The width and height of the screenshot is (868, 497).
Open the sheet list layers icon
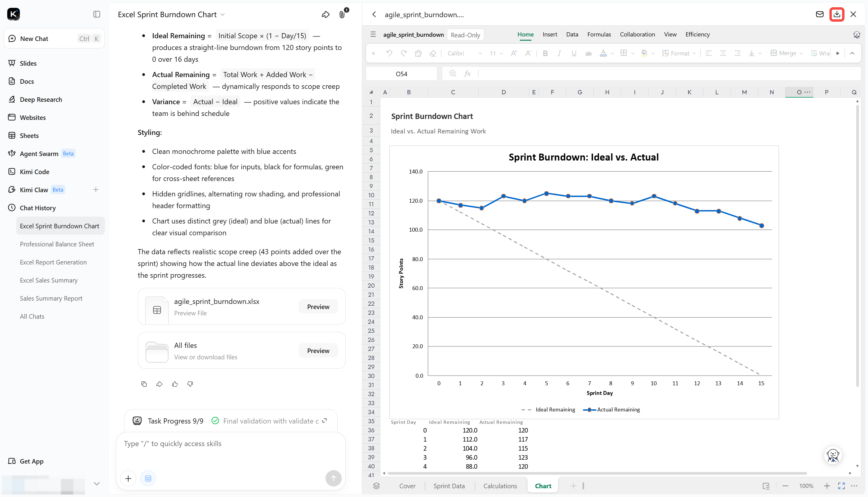376,486
